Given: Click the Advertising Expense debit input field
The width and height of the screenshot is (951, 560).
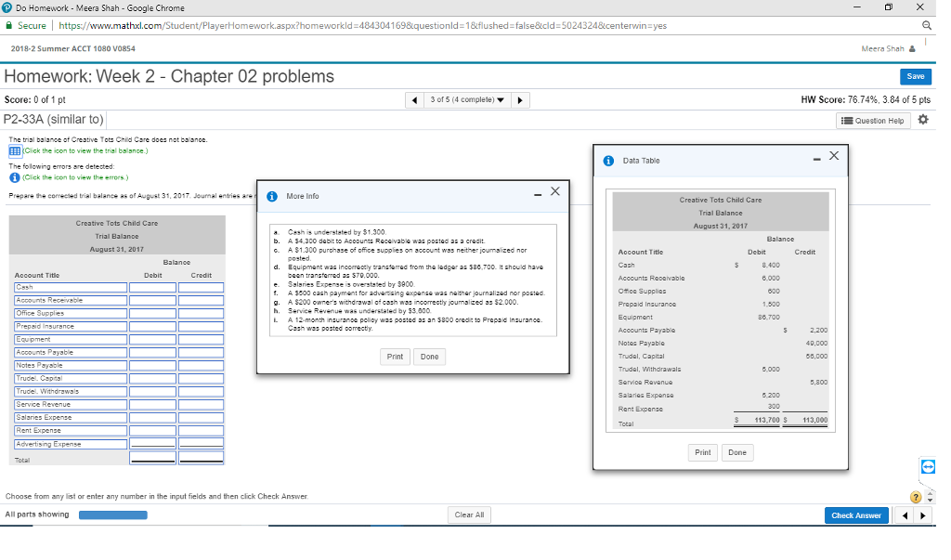Looking at the screenshot, I should tap(152, 444).
